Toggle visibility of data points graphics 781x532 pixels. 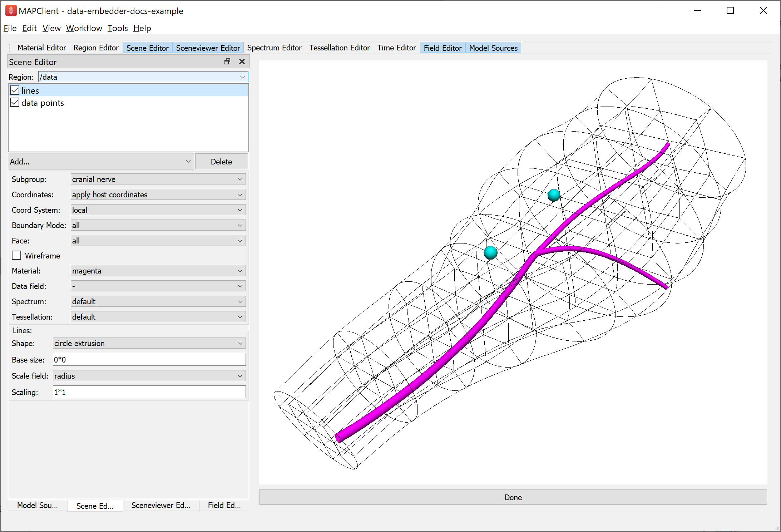15,103
